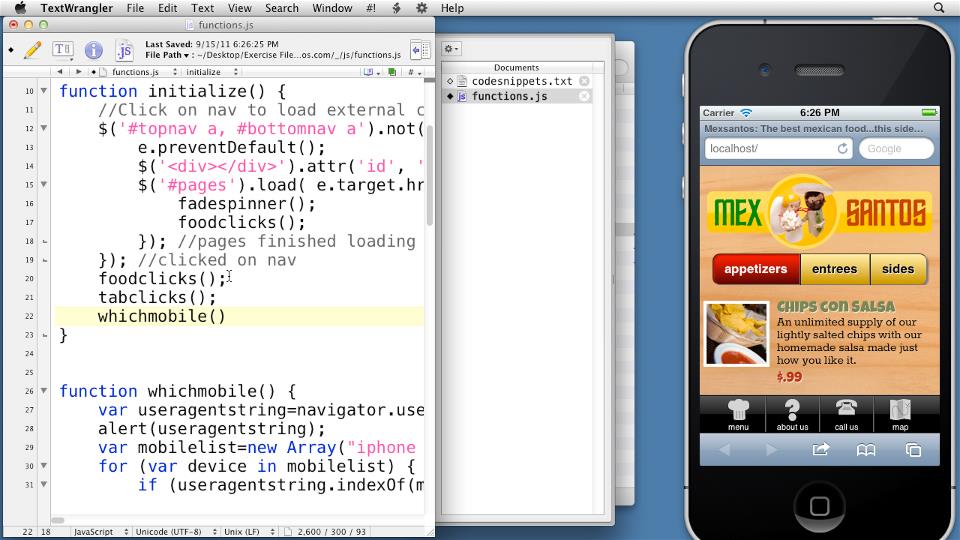The image size is (960, 540).
Task: Select codesnippets.txt in Documents list
Action: pyautogui.click(x=522, y=81)
